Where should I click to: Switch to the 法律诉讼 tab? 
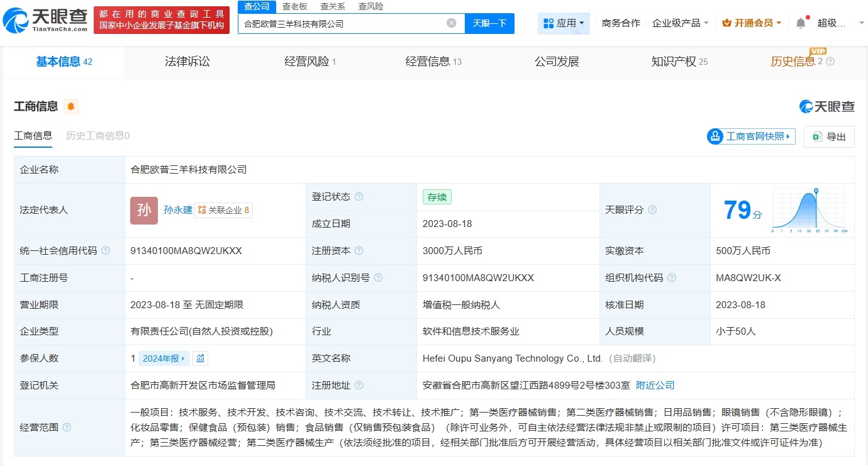pos(187,61)
